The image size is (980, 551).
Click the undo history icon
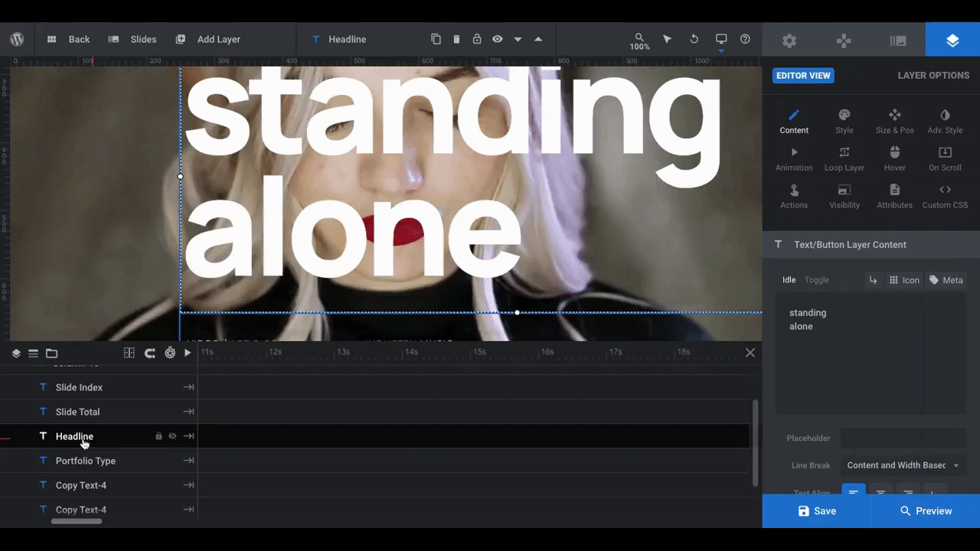(694, 39)
